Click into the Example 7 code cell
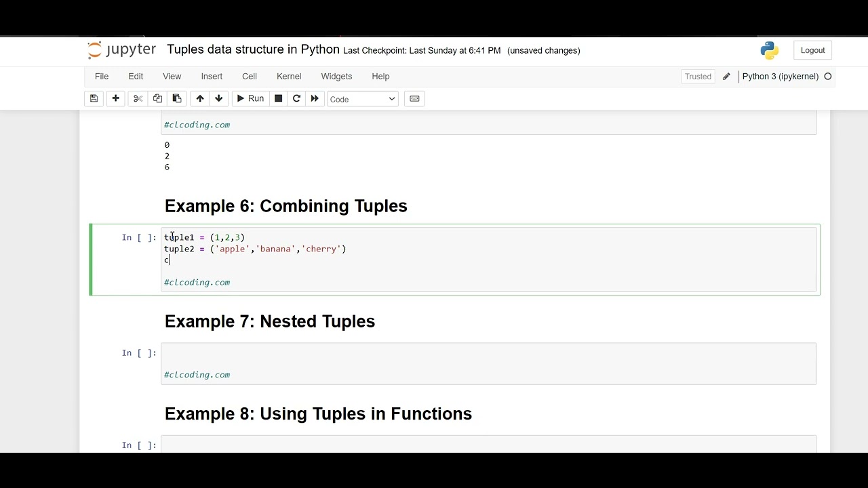Viewport: 868px width, 488px height. (488, 354)
